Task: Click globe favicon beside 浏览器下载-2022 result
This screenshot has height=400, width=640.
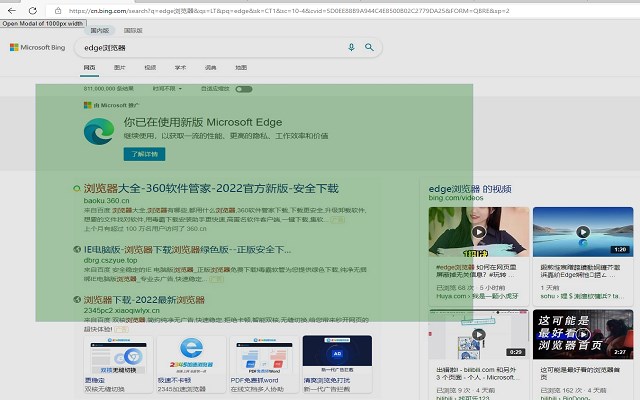Action: [x=76, y=300]
